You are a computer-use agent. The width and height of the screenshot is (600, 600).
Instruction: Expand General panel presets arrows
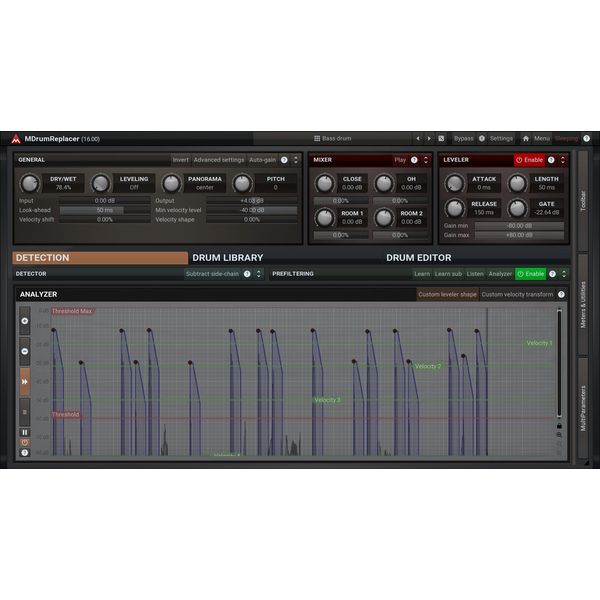coord(296,160)
